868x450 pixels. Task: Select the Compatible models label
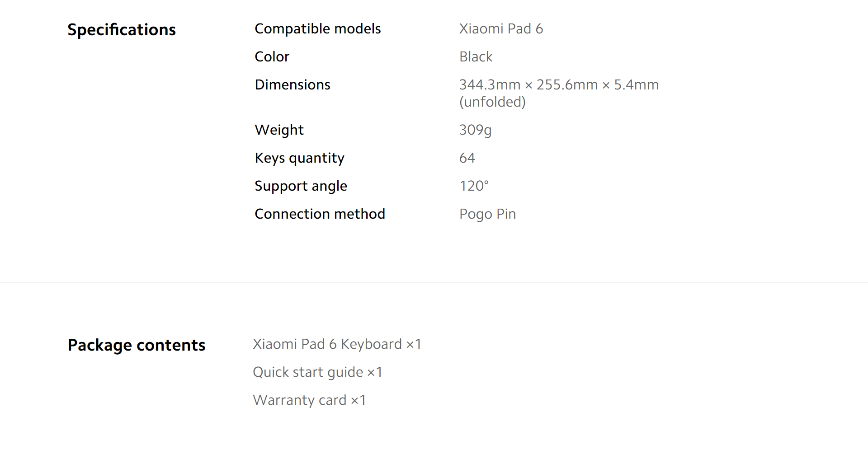point(318,29)
